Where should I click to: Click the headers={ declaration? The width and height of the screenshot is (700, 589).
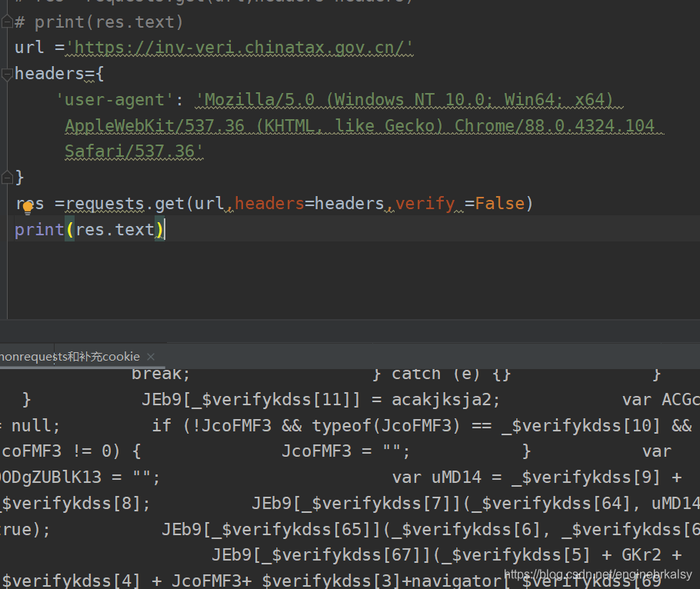point(59,74)
